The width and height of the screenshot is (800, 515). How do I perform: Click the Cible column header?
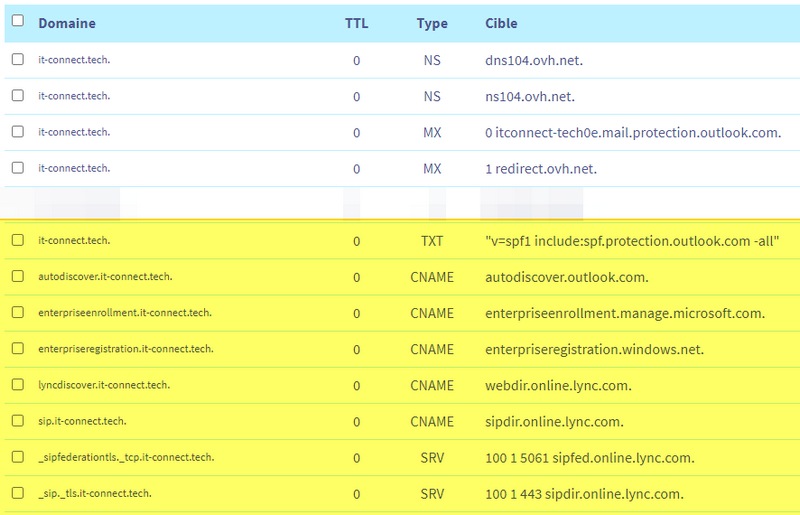click(502, 23)
